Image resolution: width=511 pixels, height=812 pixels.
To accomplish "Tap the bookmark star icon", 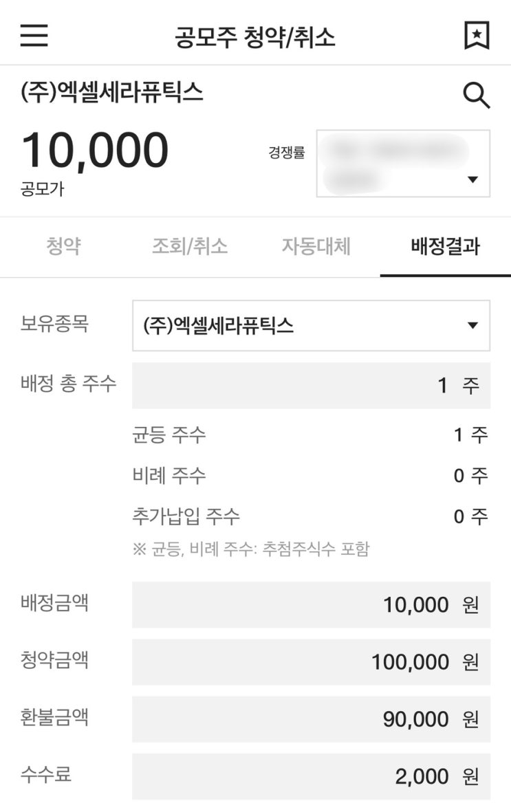I will (x=477, y=35).
